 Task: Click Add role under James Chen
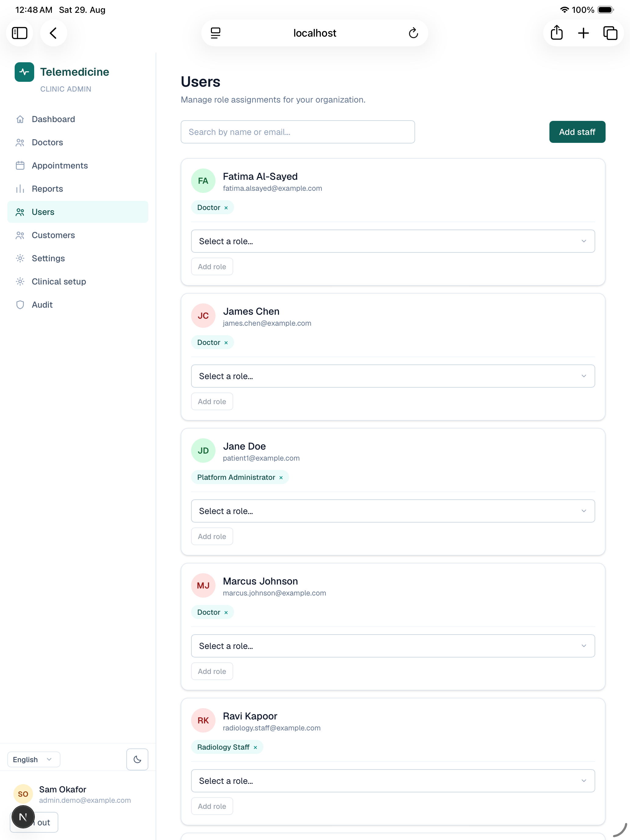(212, 401)
